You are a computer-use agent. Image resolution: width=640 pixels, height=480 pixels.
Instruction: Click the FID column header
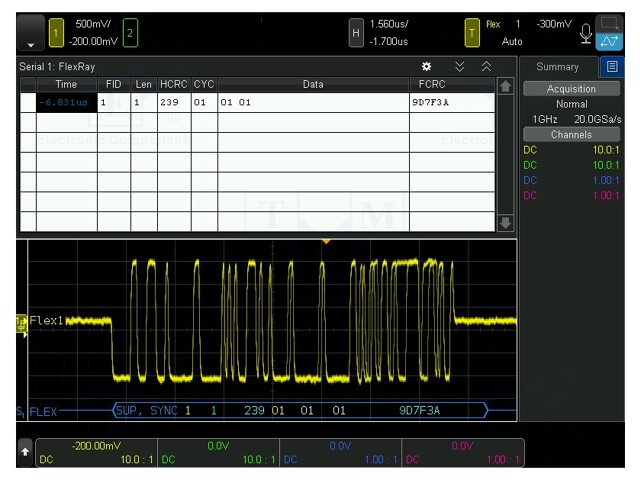tap(113, 84)
